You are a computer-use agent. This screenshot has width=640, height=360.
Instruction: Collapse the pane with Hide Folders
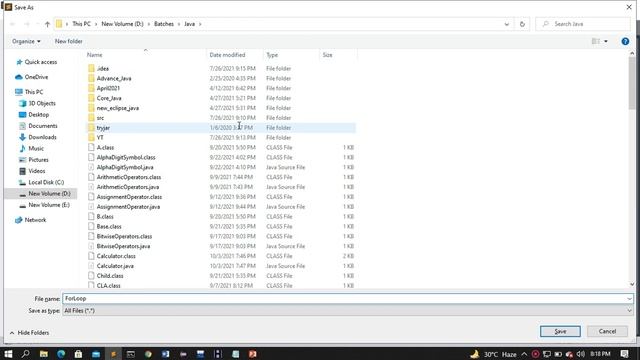29,333
